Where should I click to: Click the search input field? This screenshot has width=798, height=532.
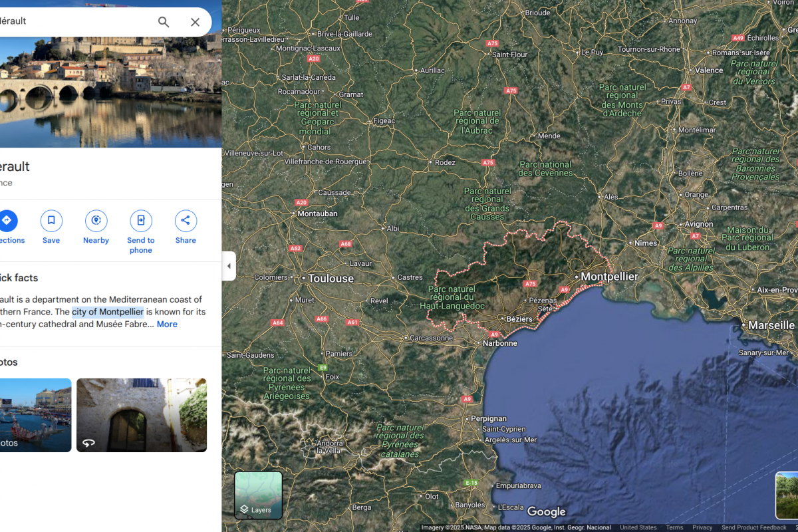(x=73, y=21)
